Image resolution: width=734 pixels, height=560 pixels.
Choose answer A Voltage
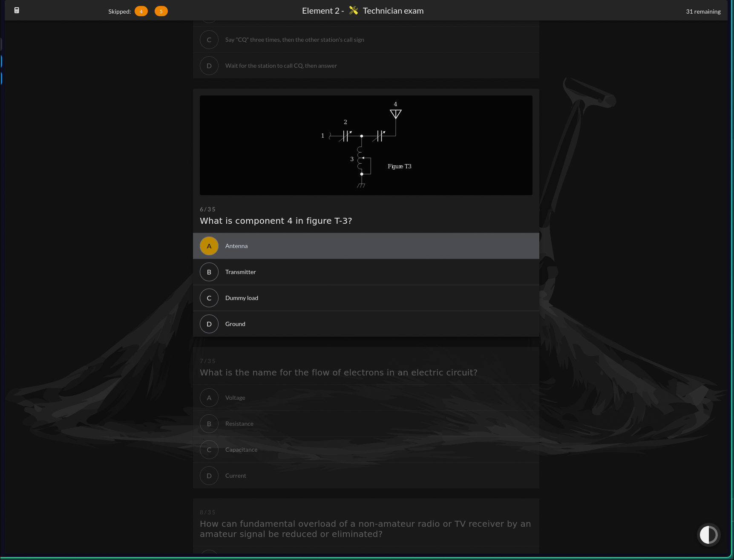click(x=366, y=398)
